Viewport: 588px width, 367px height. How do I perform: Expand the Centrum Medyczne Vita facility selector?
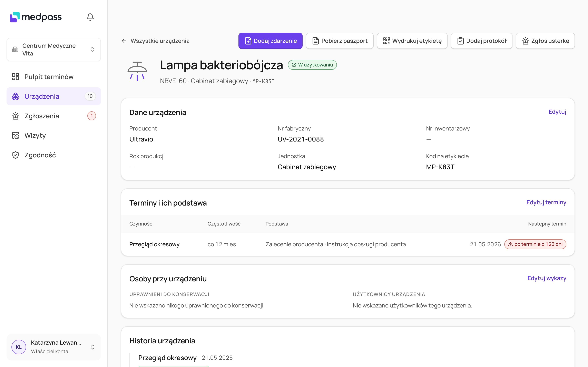(x=54, y=50)
